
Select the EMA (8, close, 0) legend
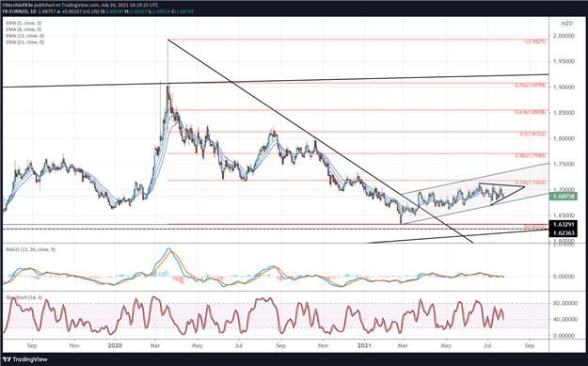[24, 29]
